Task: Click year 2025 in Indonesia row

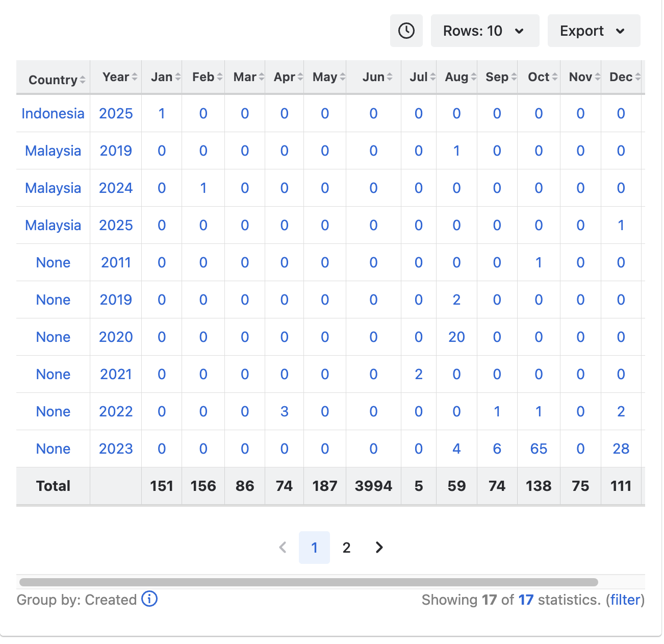Action: click(116, 113)
